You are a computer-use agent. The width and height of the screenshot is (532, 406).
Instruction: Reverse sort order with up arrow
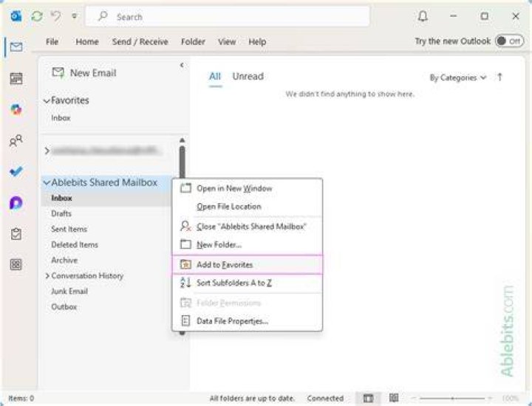click(x=499, y=78)
